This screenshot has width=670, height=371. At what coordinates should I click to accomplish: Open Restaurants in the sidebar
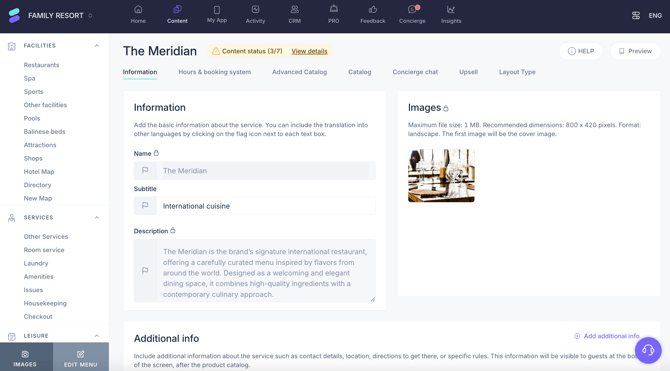pyautogui.click(x=41, y=65)
